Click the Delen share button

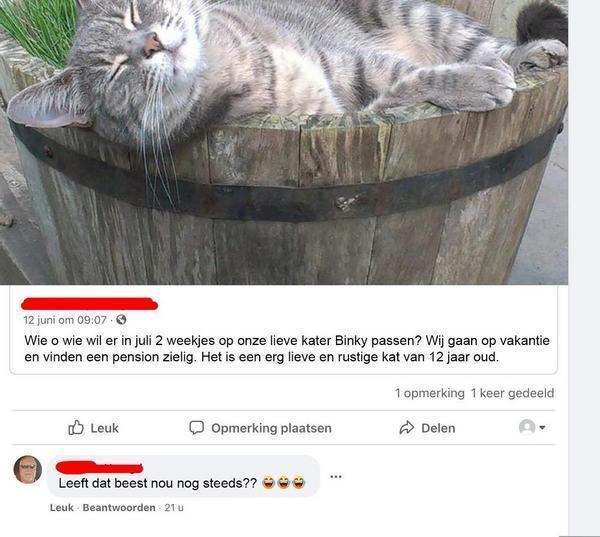(427, 428)
